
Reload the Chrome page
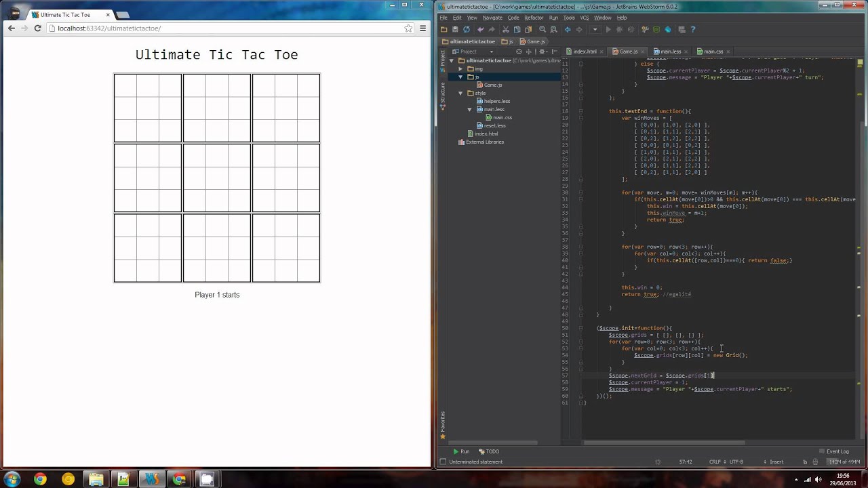pyautogui.click(x=37, y=28)
